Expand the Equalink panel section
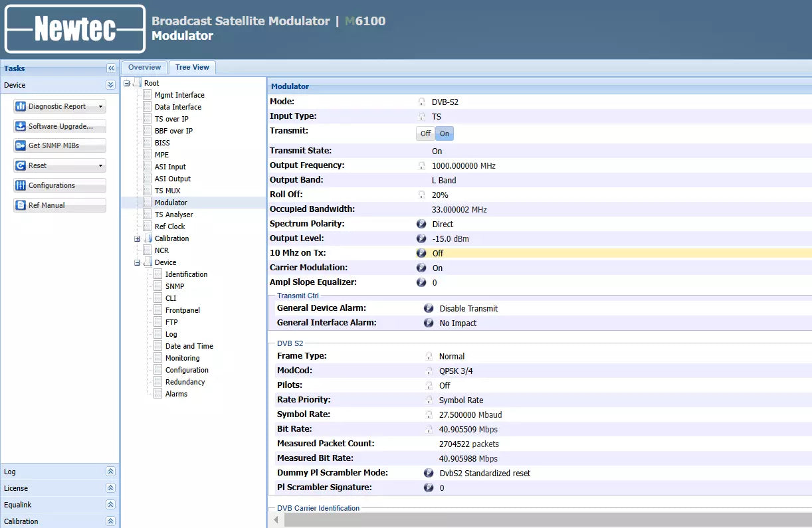The height and width of the screenshot is (528, 812). click(x=111, y=505)
